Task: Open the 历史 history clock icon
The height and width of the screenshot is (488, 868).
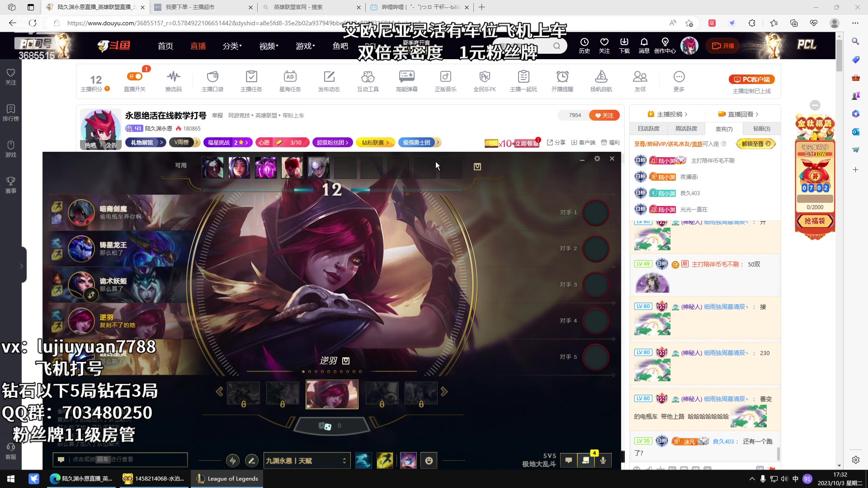Action: tap(585, 46)
